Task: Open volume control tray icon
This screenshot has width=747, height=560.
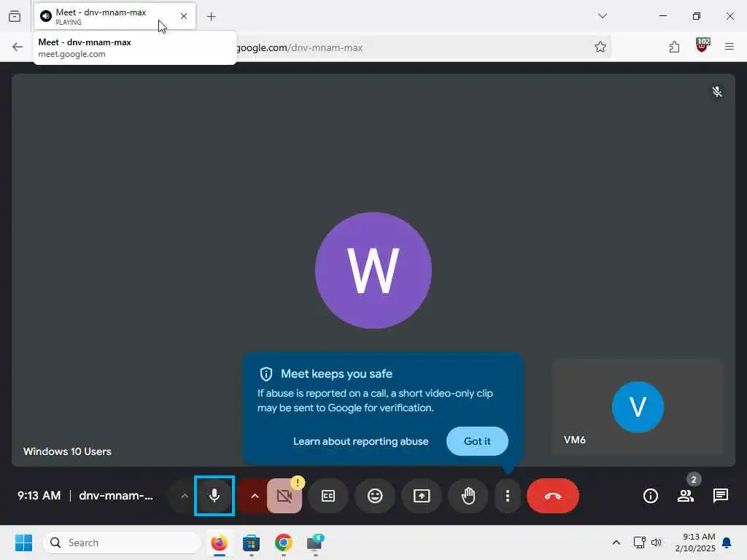Action: tap(657, 542)
